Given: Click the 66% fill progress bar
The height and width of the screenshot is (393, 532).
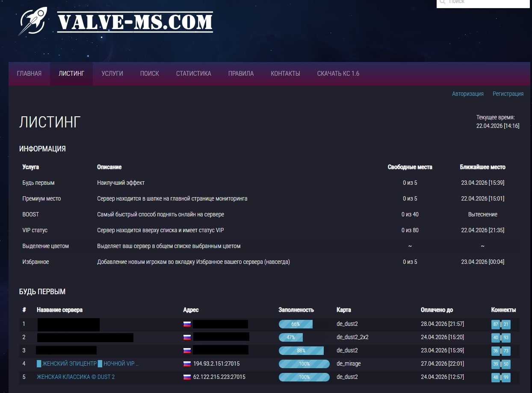Looking at the screenshot, I should [x=296, y=324].
